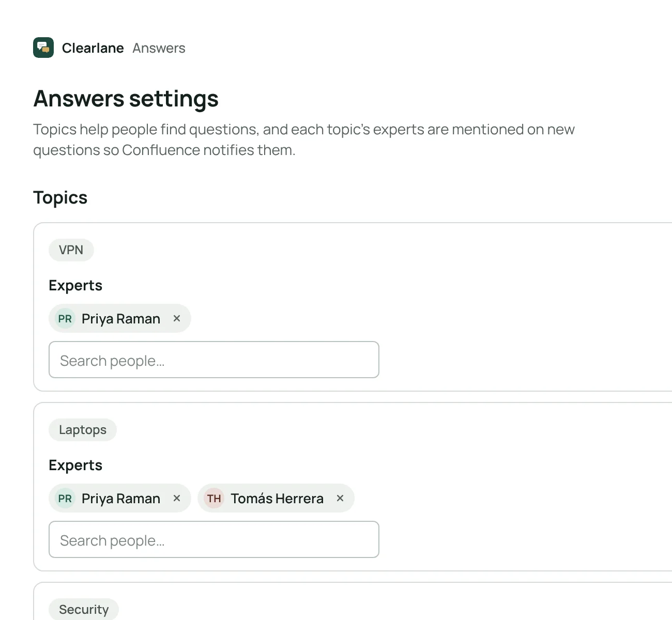The image size is (672, 620).
Task: Click the Topics section heading
Action: pyautogui.click(x=60, y=198)
